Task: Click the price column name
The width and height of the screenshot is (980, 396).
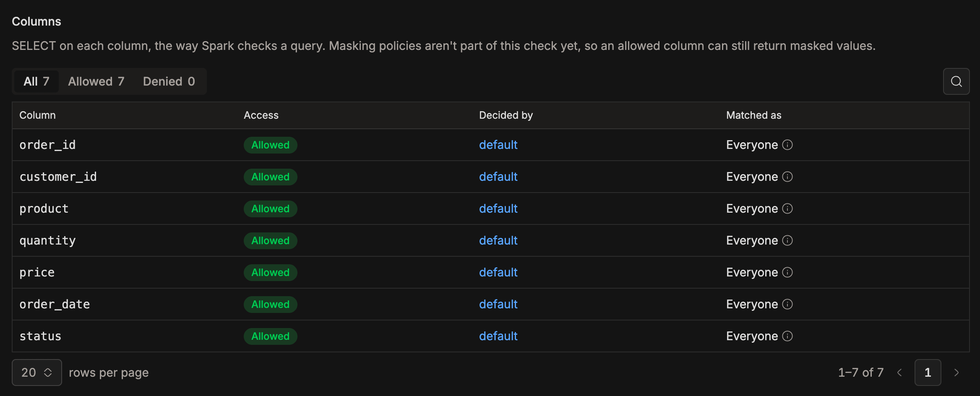Action: pos(37,273)
